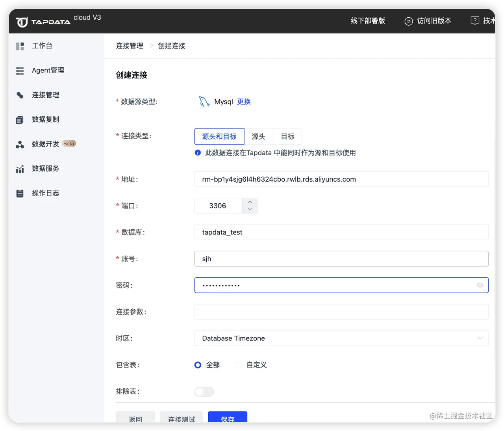504x431 pixels.
Task: Click the 访问旧版本 header link
Action: [434, 21]
